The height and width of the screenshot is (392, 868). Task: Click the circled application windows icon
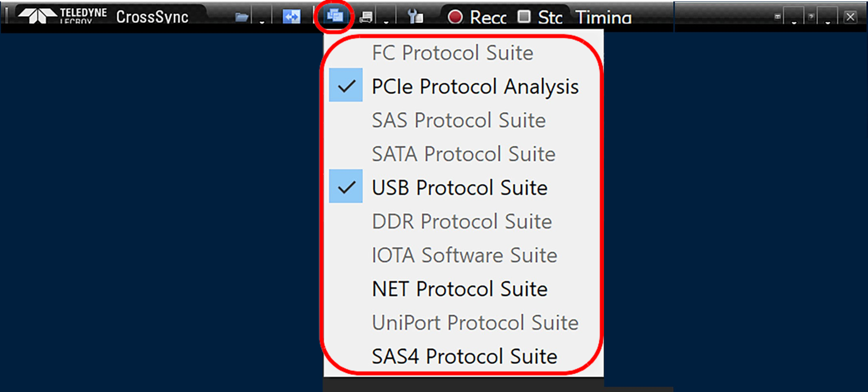(335, 16)
